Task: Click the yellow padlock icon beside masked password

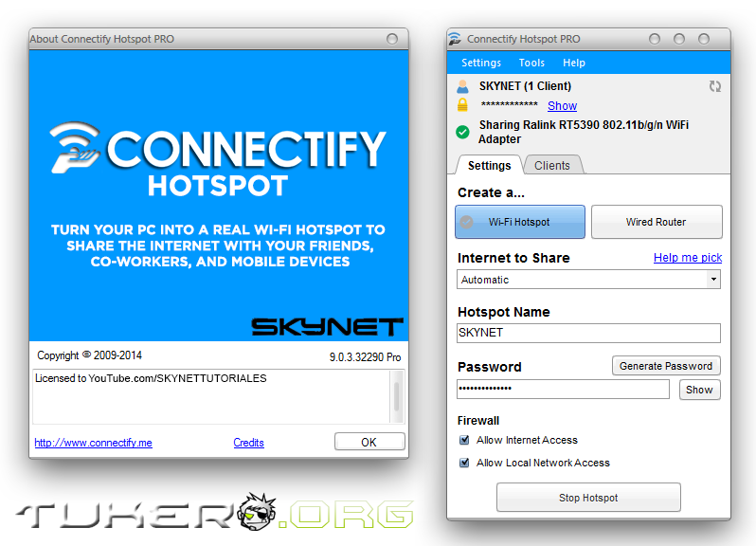Action: 462,104
